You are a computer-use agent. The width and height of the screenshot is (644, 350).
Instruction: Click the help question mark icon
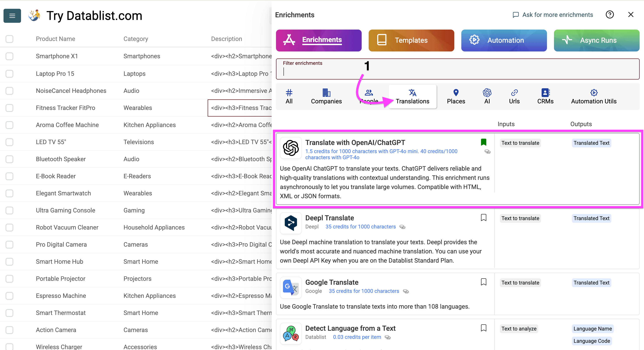pos(609,15)
